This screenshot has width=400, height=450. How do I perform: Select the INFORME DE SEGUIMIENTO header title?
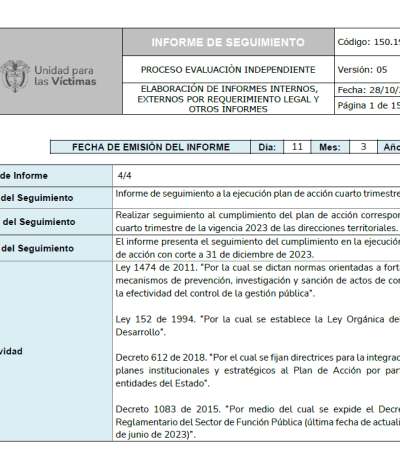click(228, 42)
